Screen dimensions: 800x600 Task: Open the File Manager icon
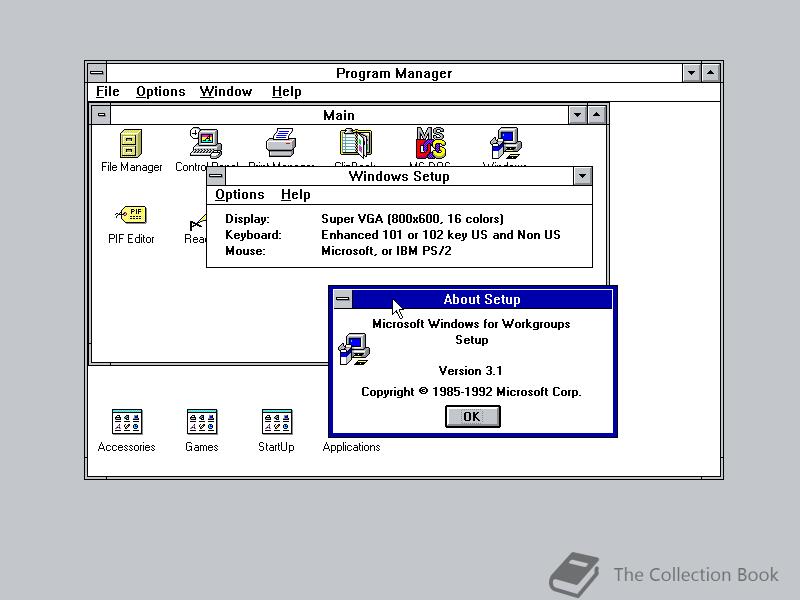point(131,143)
